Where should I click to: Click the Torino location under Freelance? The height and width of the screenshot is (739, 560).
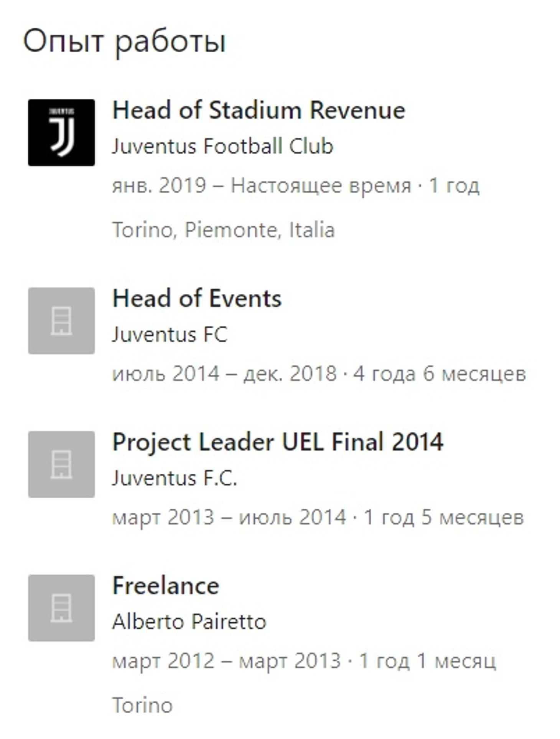(142, 705)
